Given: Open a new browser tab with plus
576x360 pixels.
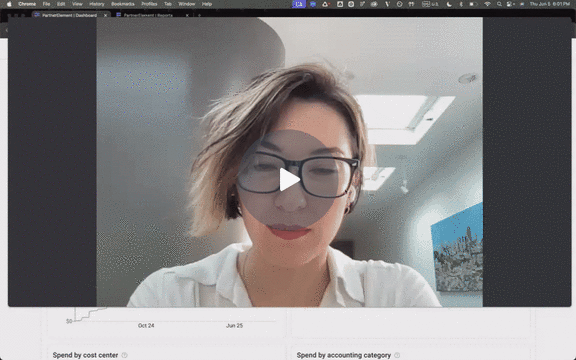Looking at the screenshot, I should click(199, 15).
